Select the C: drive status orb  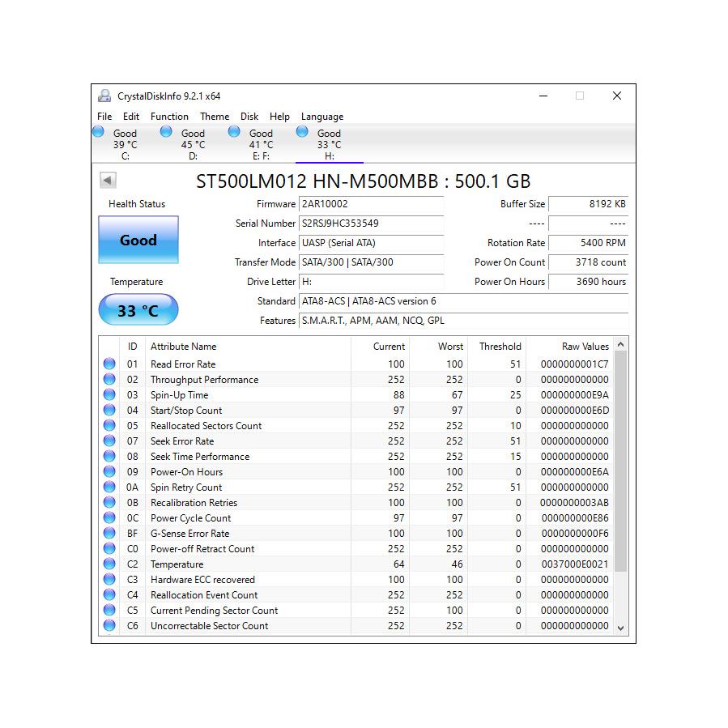click(x=99, y=132)
